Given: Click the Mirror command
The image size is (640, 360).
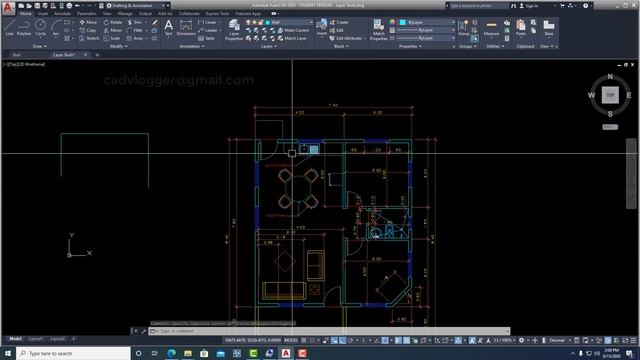Looking at the screenshot, I should 112,30.
